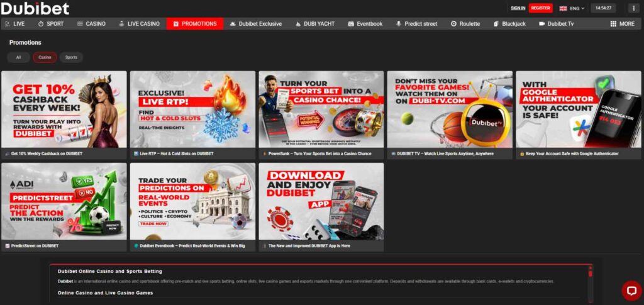The image size is (644, 305).
Task: Click the CASINO nav icon
Action: (x=80, y=24)
